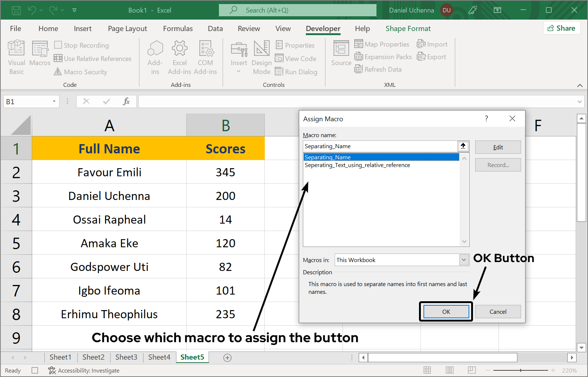
Task: Open Macro Security settings
Action: pos(81,72)
